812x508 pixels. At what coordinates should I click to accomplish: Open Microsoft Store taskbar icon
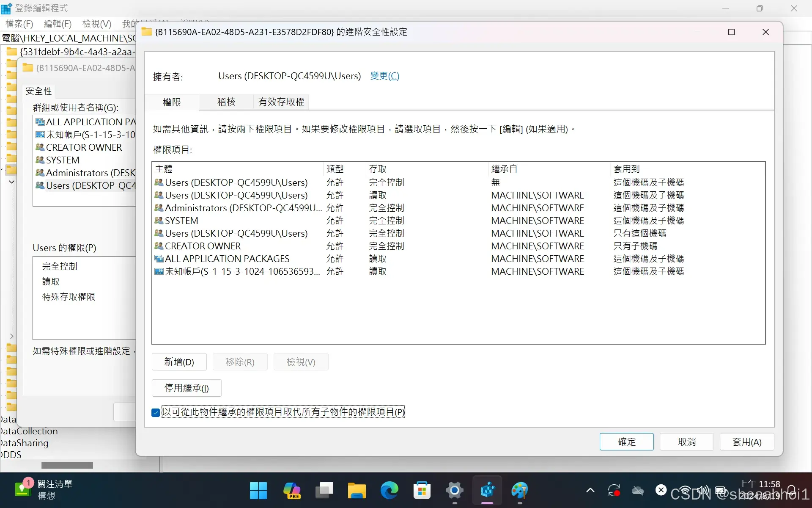pos(422,491)
